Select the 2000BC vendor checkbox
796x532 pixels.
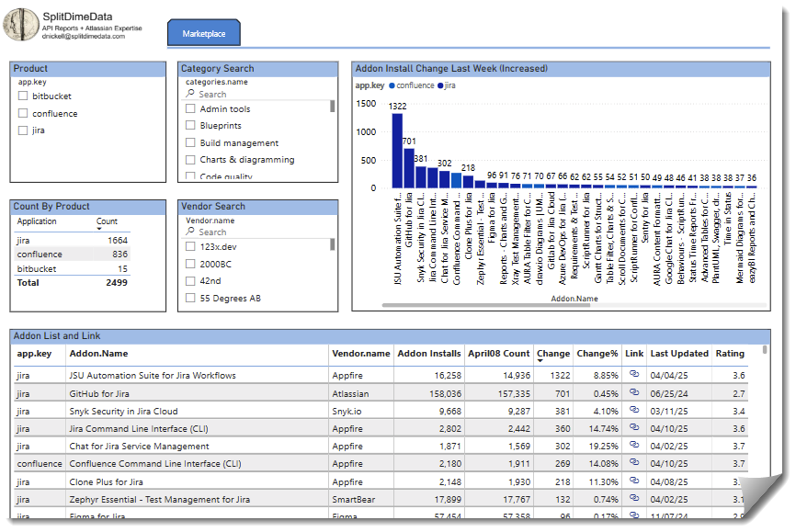coord(190,264)
